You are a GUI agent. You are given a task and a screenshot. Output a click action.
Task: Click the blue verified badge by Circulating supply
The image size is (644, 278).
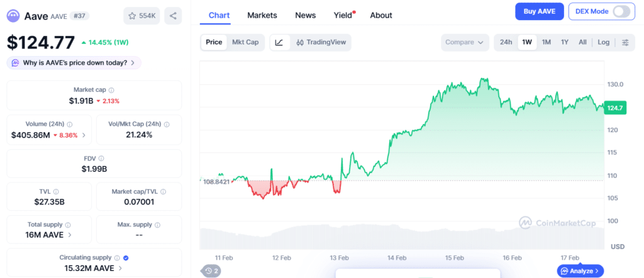point(126,258)
